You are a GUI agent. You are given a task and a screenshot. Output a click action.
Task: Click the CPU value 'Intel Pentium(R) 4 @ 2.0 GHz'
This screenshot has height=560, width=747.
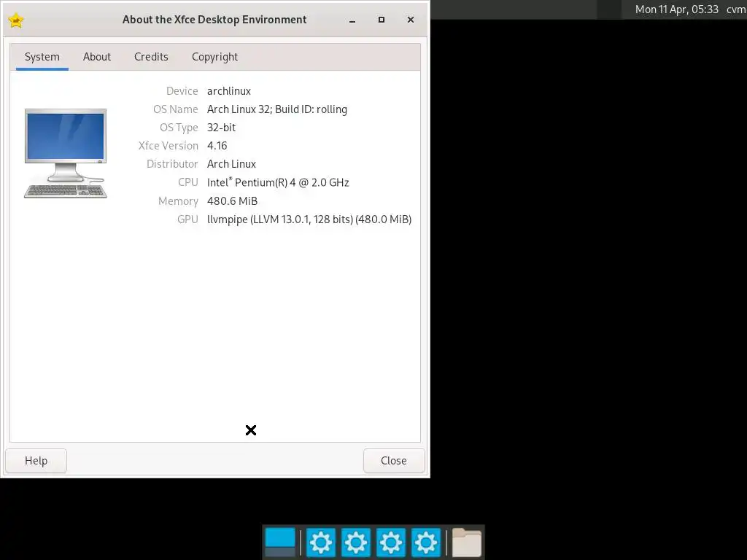coord(278,182)
